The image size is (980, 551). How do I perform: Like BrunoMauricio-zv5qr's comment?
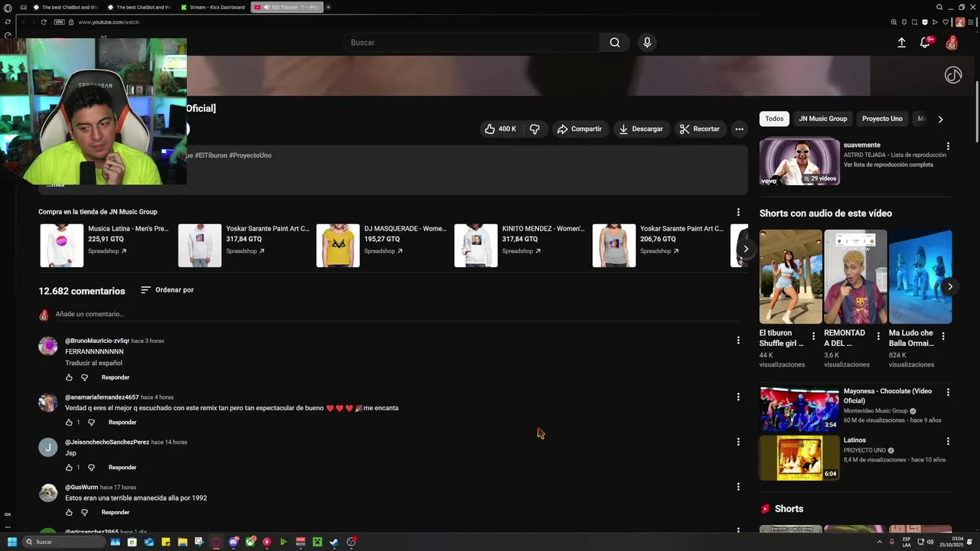pos(69,377)
